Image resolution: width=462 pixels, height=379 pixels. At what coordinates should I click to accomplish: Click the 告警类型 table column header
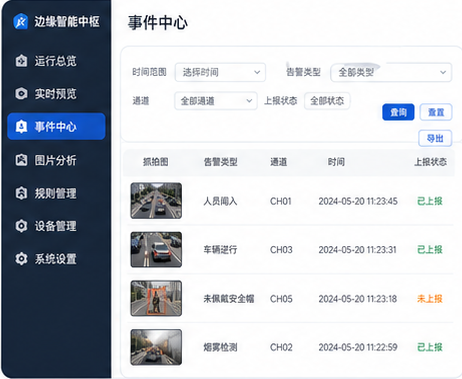pos(220,162)
